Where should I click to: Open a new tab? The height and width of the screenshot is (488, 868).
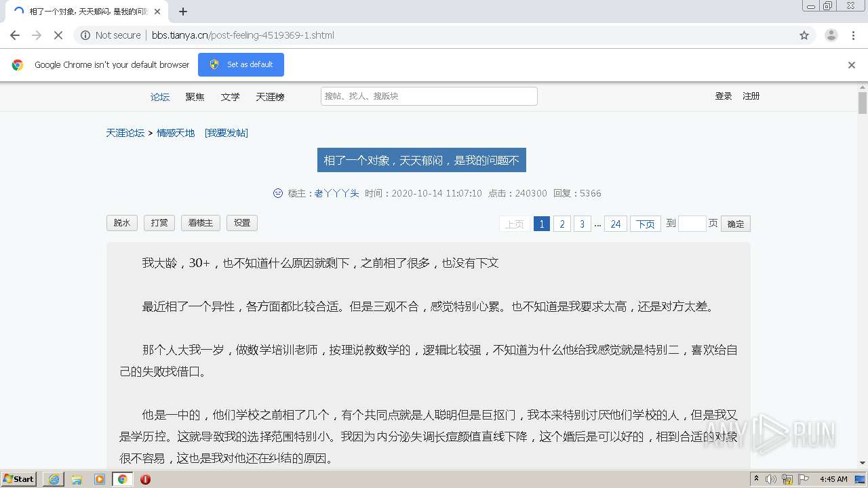[182, 12]
